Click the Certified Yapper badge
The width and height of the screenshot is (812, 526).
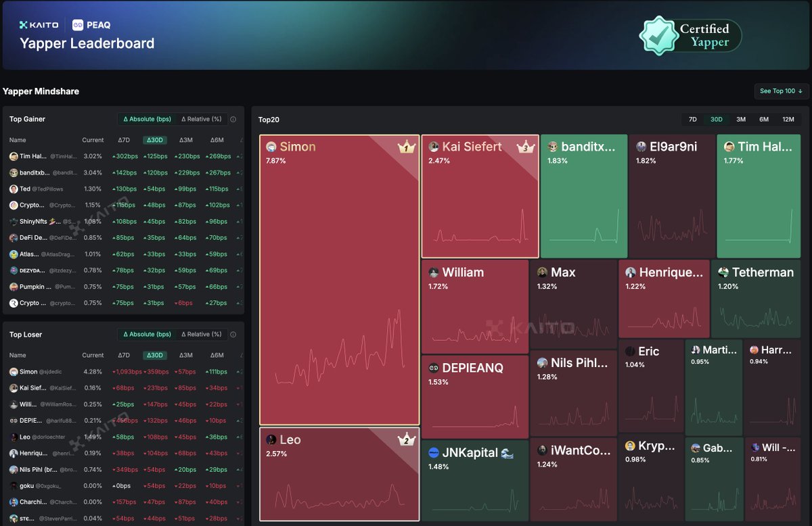tap(691, 35)
